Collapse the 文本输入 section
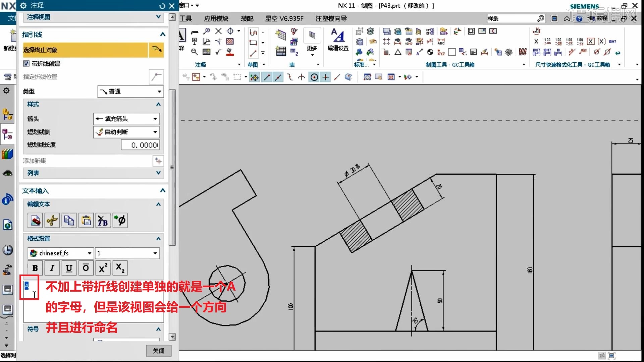Screen dimensions: 644x362 pos(163,190)
